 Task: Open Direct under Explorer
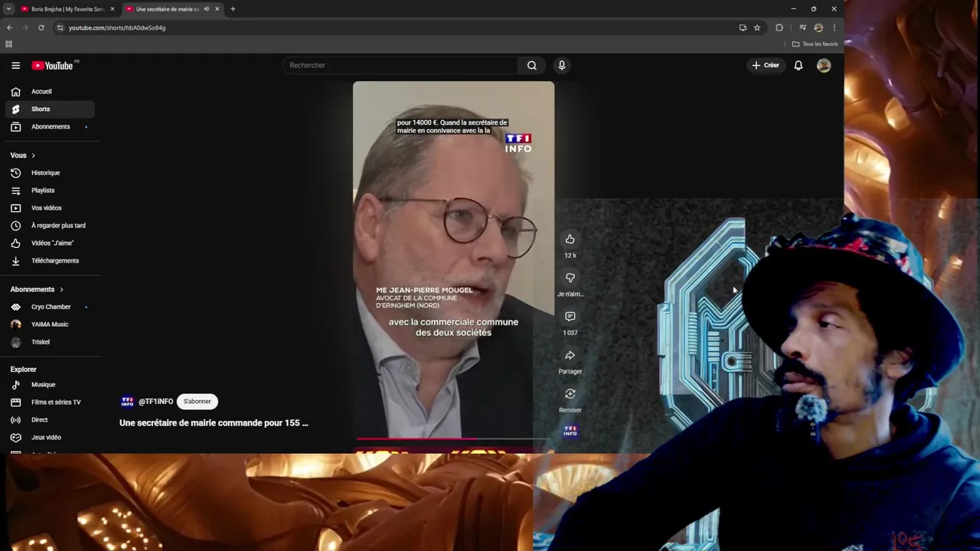tap(50, 420)
